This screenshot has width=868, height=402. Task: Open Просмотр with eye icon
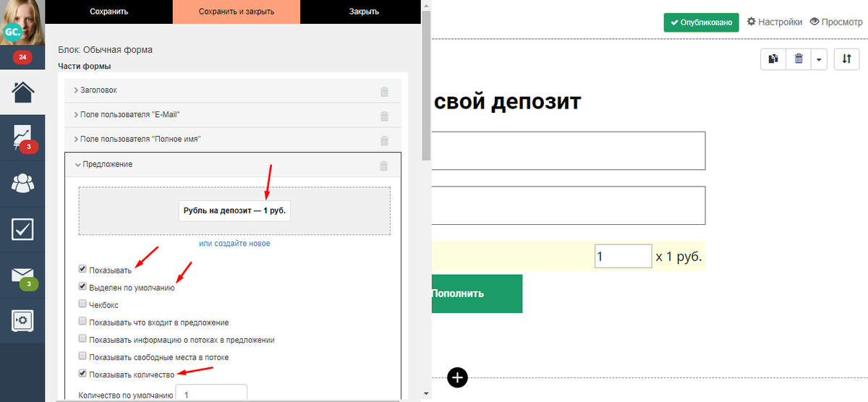[x=836, y=22]
